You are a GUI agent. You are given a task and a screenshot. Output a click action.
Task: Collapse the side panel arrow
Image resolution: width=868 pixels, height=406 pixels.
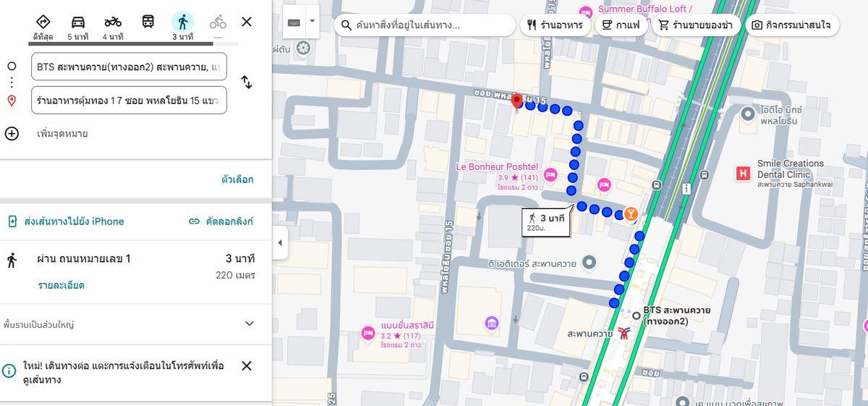280,242
